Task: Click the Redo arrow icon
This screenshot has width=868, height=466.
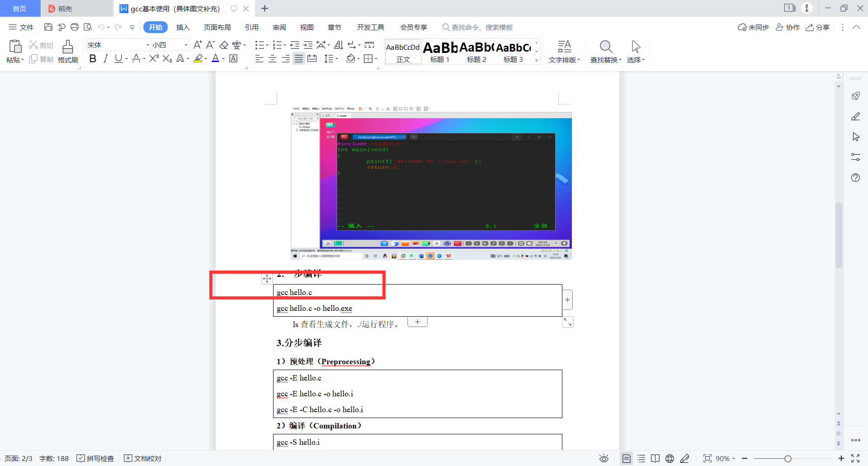Action: [x=118, y=27]
